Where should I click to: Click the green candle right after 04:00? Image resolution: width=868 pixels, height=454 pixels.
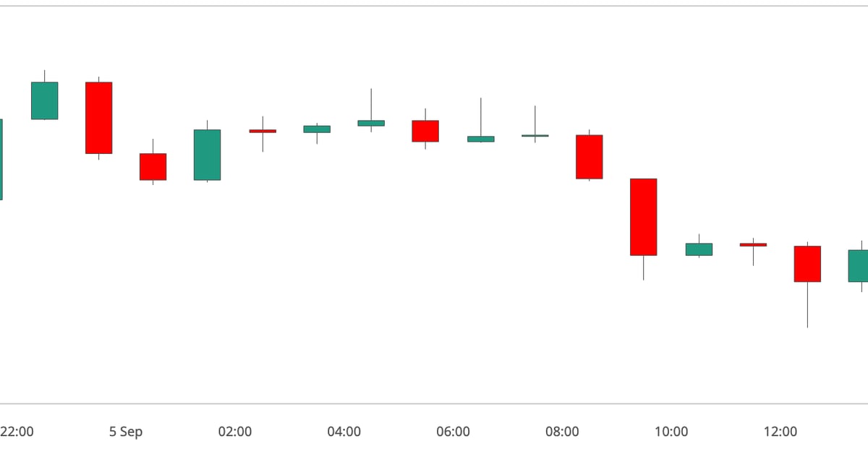pos(371,123)
